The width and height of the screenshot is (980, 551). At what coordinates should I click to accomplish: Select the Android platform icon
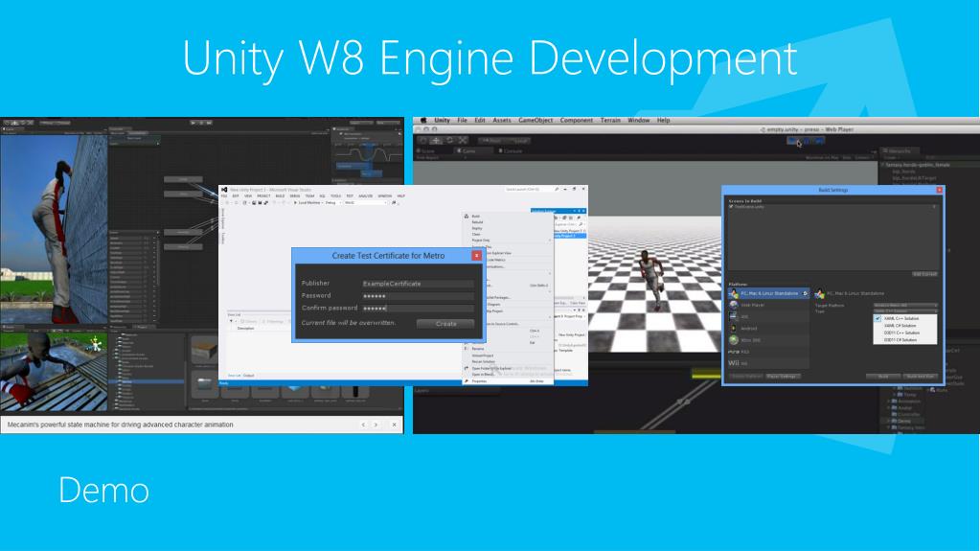pyautogui.click(x=734, y=328)
